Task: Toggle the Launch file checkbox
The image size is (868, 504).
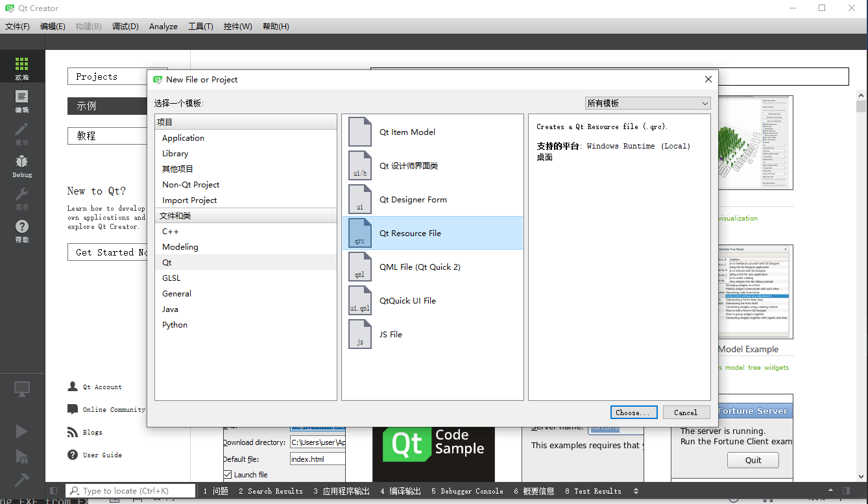Action: click(228, 475)
